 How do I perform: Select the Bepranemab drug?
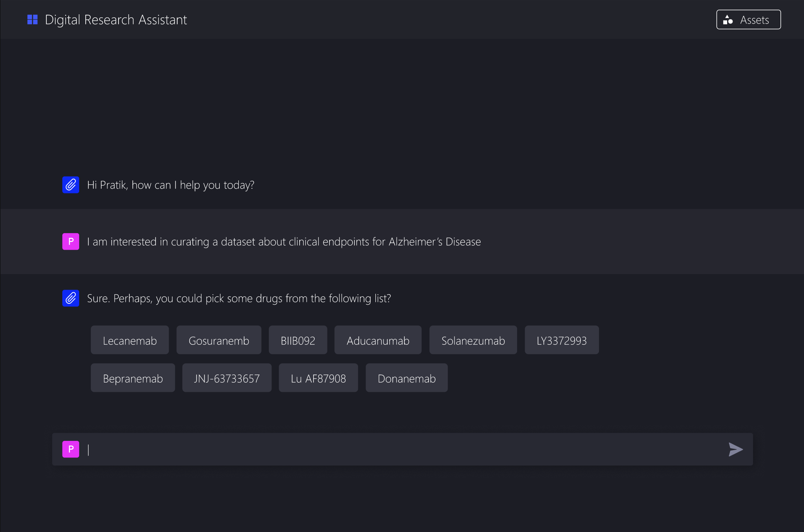click(x=133, y=378)
